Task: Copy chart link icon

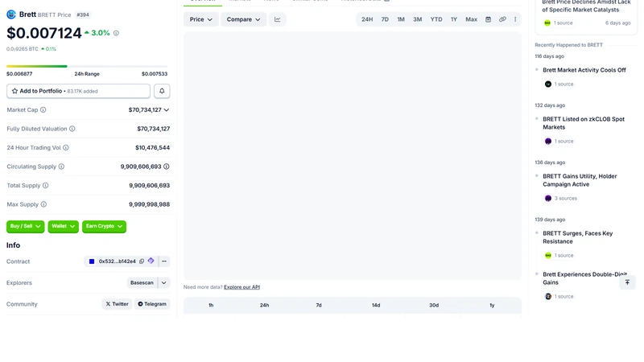Action: point(502,19)
